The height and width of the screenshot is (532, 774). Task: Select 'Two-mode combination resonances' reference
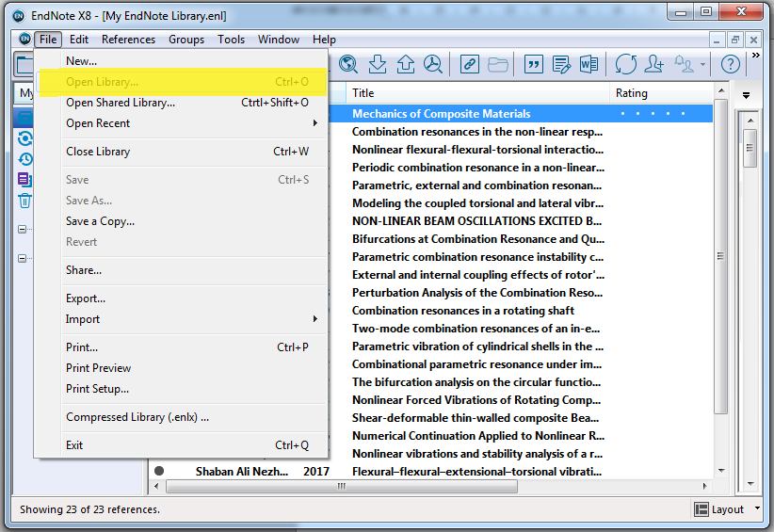tap(476, 329)
